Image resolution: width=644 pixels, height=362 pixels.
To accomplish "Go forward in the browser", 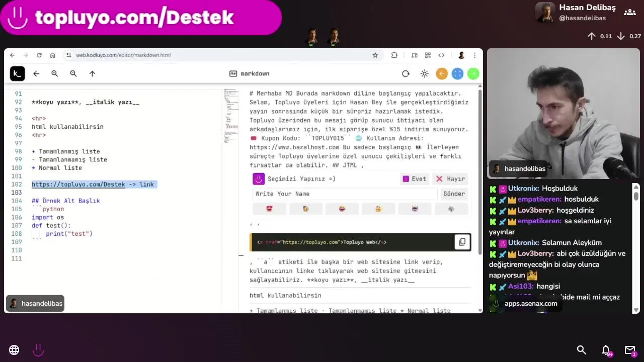I will point(26,55).
